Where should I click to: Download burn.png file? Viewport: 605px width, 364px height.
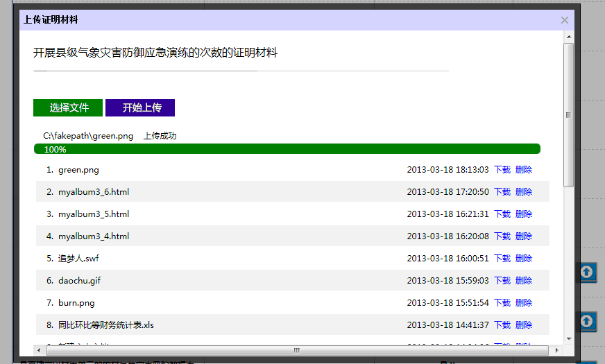[502, 303]
